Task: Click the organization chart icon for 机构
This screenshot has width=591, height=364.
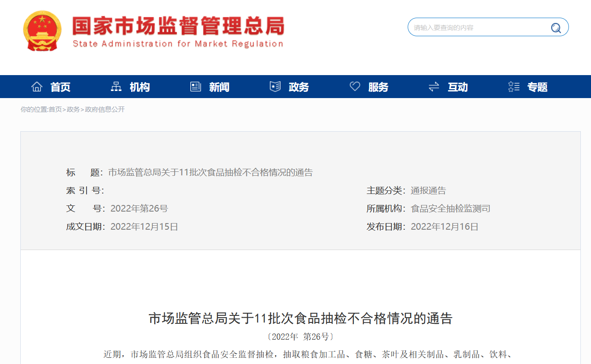Action: 116,87
